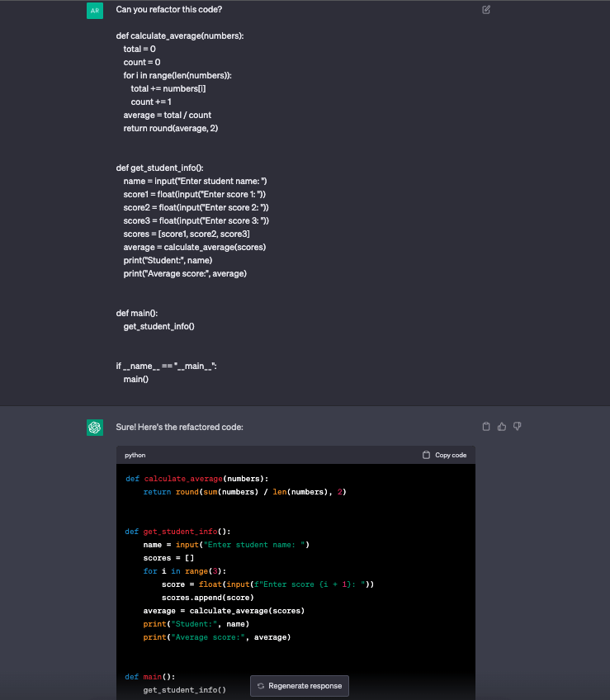The image size is (610, 700).
Task: Click 'count += 1' line
Action: point(150,102)
